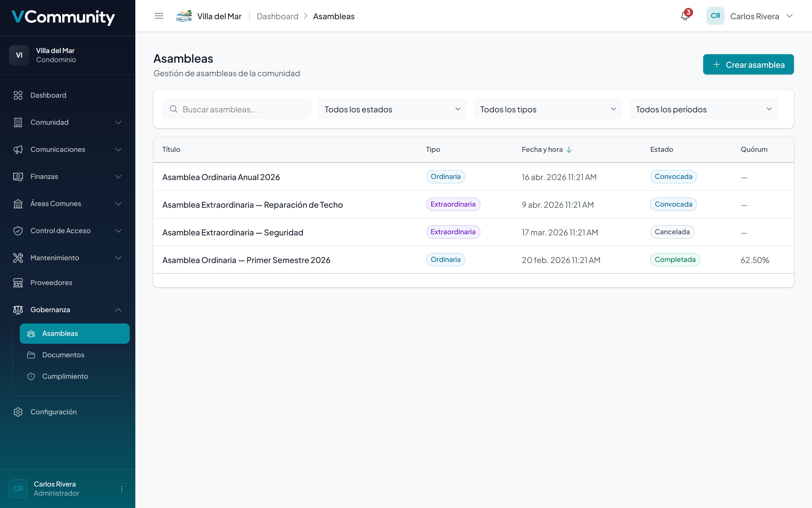Open Cumplimiento under Gobernanza
Image resolution: width=812 pixels, height=508 pixels.
pyautogui.click(x=74, y=376)
